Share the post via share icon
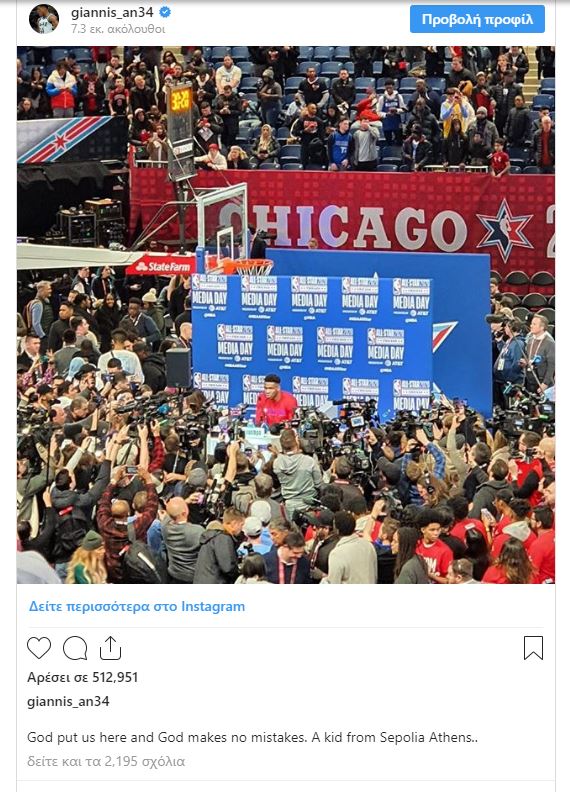This screenshot has width=570, height=792. (110, 648)
